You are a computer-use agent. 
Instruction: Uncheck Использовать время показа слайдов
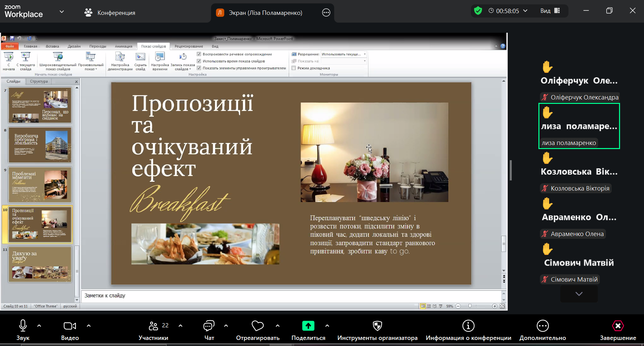click(x=199, y=61)
